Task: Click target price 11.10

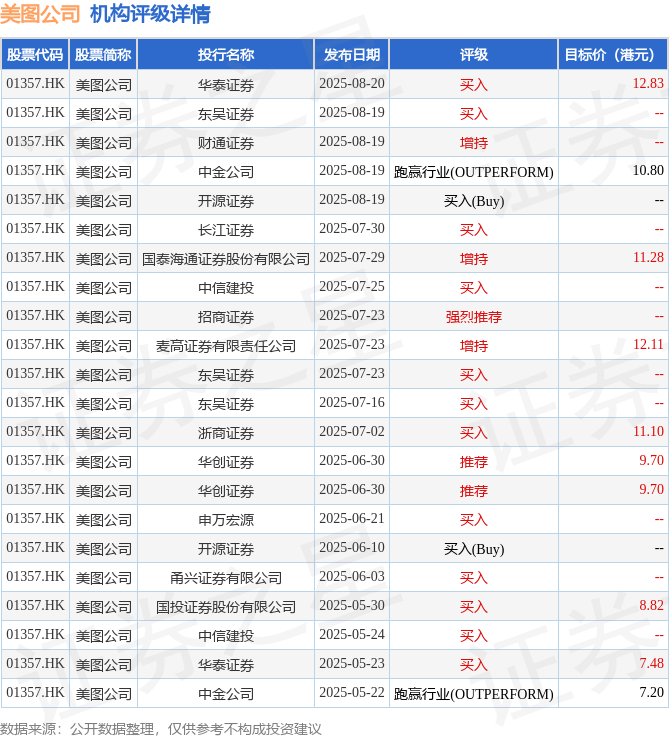Action: [x=648, y=432]
